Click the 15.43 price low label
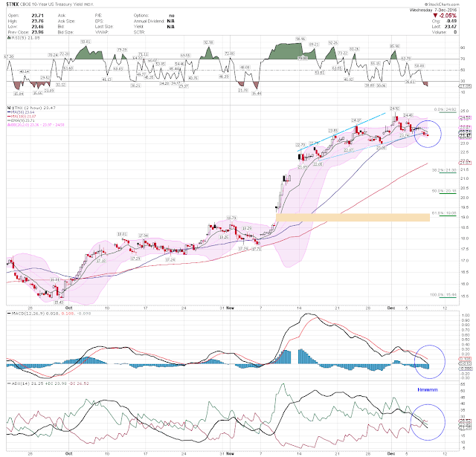This screenshot has height=457, width=476. tap(59, 302)
